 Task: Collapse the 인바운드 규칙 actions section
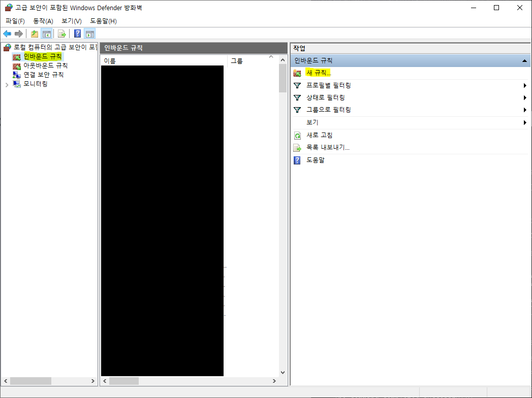coord(524,61)
